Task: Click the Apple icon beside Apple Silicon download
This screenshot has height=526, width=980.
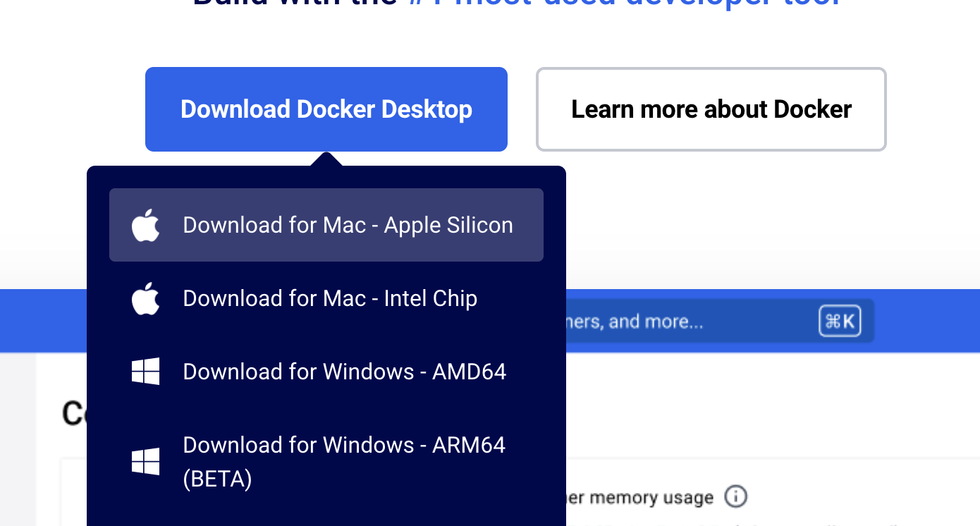Action: [145, 224]
